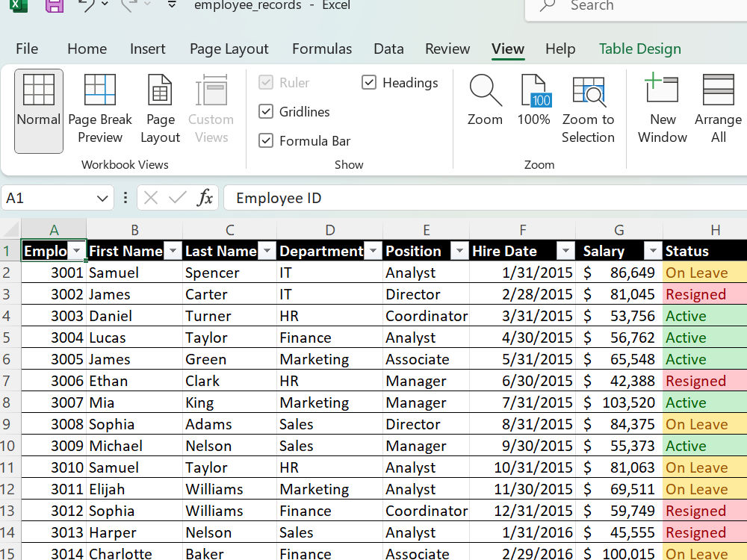
Task: Open the Salary filter dropdown
Action: (x=653, y=250)
